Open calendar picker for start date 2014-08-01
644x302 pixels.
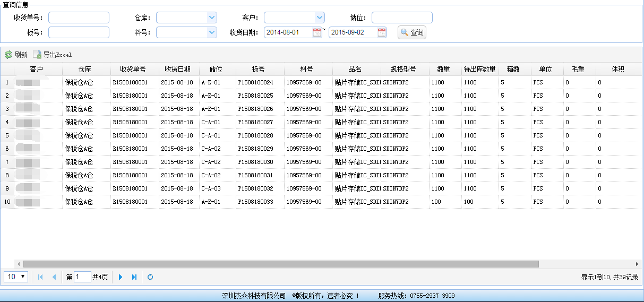[x=317, y=32]
